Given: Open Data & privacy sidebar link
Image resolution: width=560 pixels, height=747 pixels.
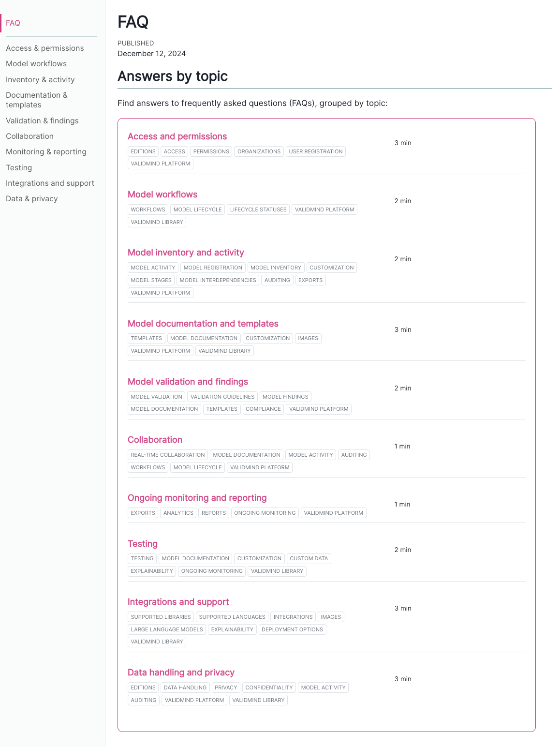Looking at the screenshot, I should pos(32,198).
